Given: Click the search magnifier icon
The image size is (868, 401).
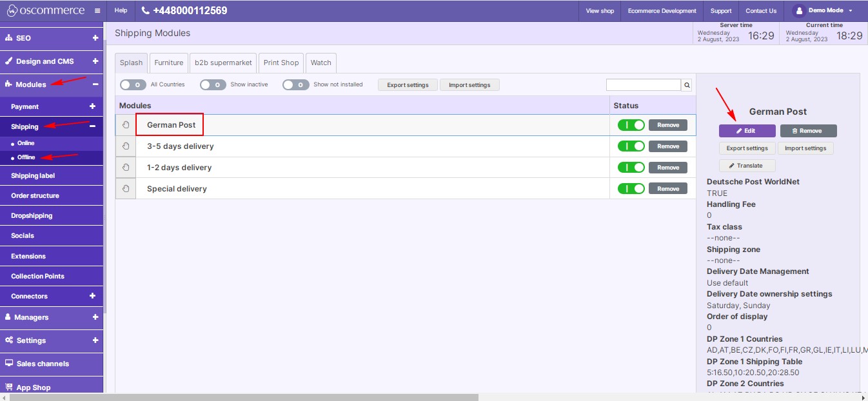Looking at the screenshot, I should [x=687, y=85].
